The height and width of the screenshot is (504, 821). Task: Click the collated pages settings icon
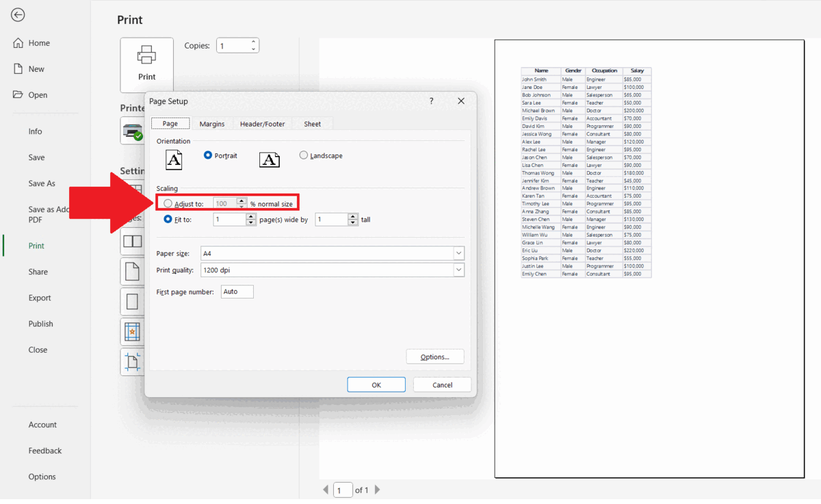point(132,241)
